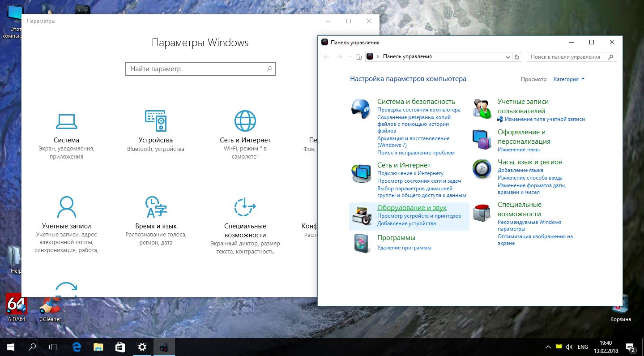Viewport: 644px width, 356px height.
Task: Click the Программы disc icon
Action: pyautogui.click(x=361, y=243)
